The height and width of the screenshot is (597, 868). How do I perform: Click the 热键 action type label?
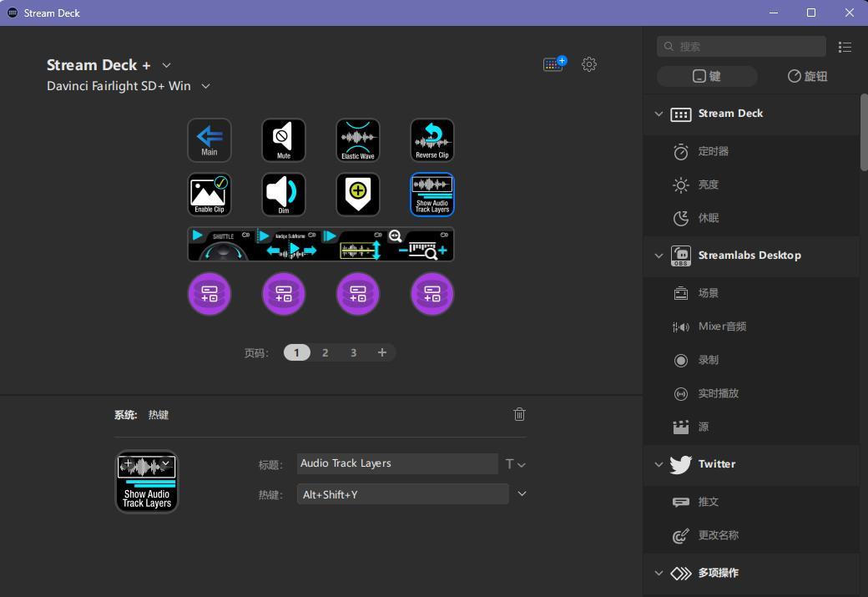159,415
